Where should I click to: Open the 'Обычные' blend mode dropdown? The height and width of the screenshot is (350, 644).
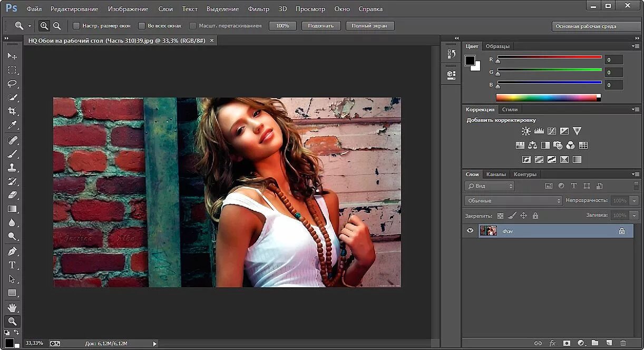(514, 201)
